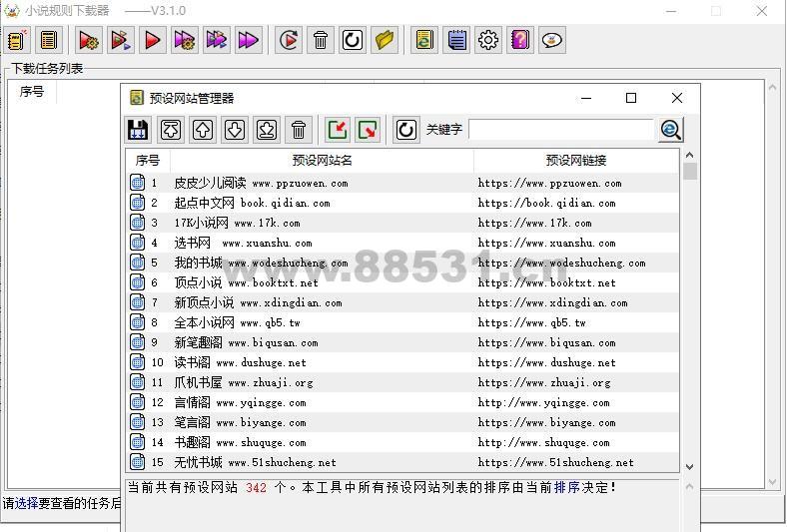The height and width of the screenshot is (532, 787).
Task: Click the 预设网站名 column header
Action: 322,160
